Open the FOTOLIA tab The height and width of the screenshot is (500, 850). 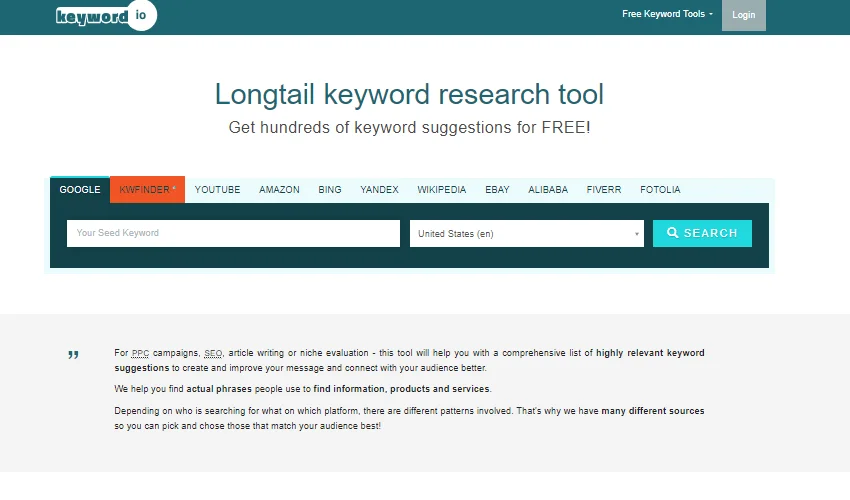pyautogui.click(x=660, y=190)
